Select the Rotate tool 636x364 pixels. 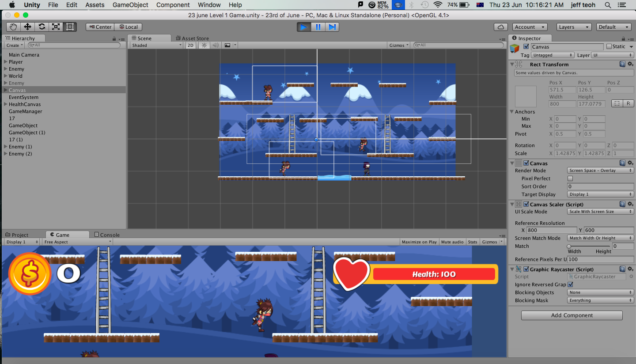click(42, 27)
